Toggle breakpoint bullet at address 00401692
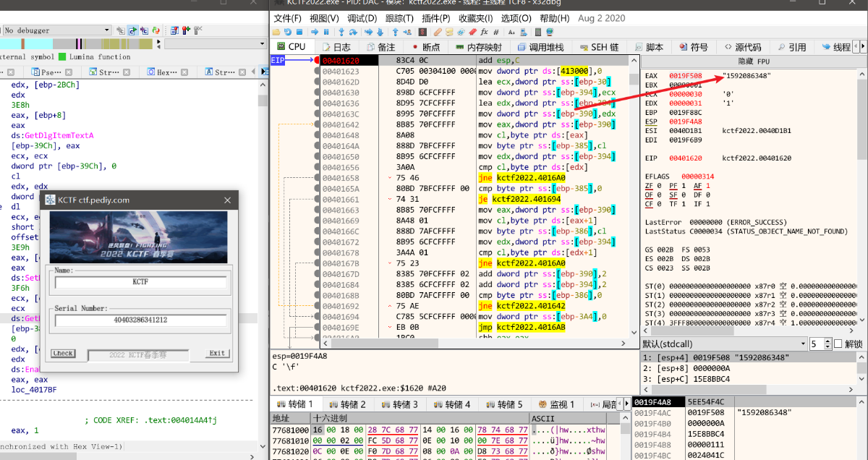 318,306
